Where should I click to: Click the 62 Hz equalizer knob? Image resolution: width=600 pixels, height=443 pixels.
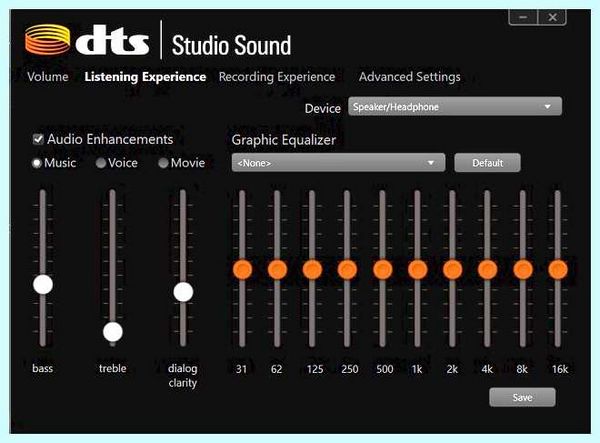tap(277, 269)
